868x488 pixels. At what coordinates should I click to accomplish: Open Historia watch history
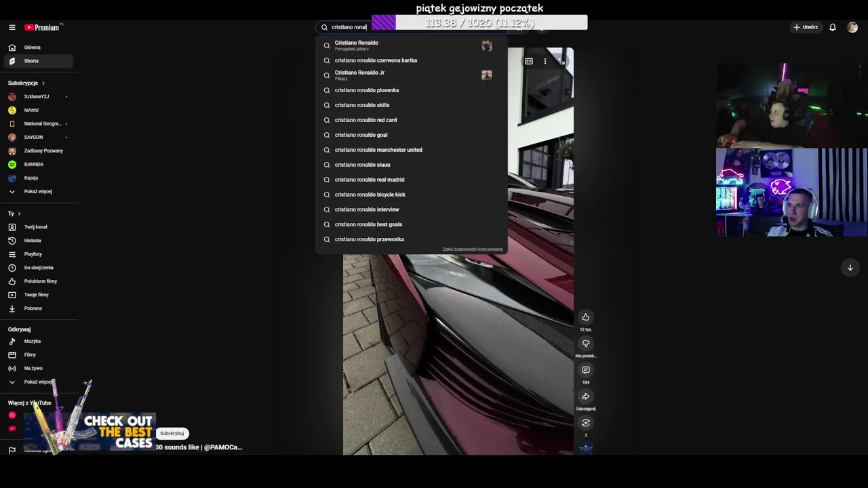39,241
